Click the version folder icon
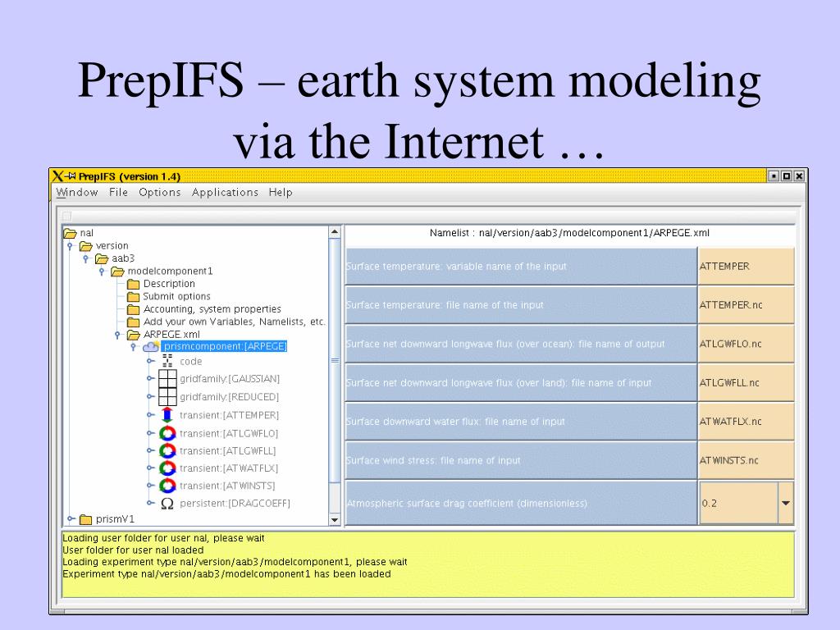Image resolution: width=840 pixels, height=630 pixels. 85,246
